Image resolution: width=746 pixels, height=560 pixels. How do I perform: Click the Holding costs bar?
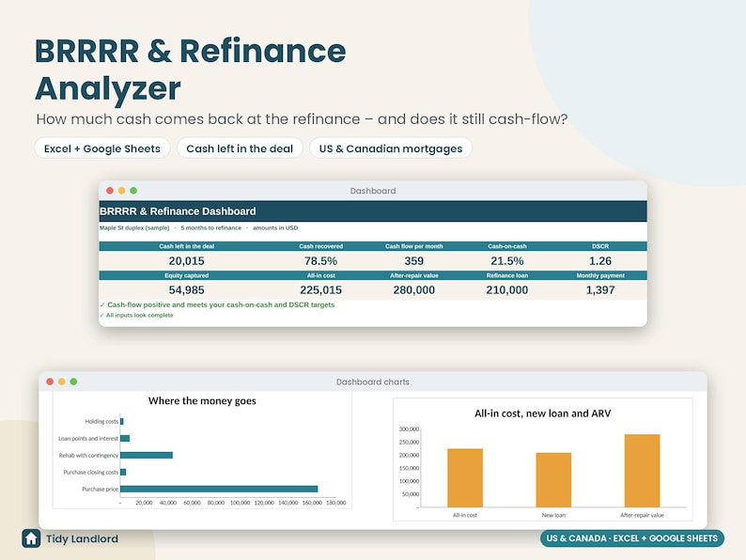(122, 422)
